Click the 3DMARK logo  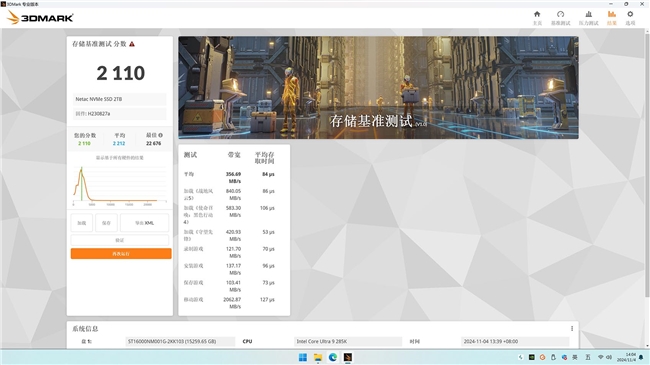pyautogui.click(x=40, y=18)
